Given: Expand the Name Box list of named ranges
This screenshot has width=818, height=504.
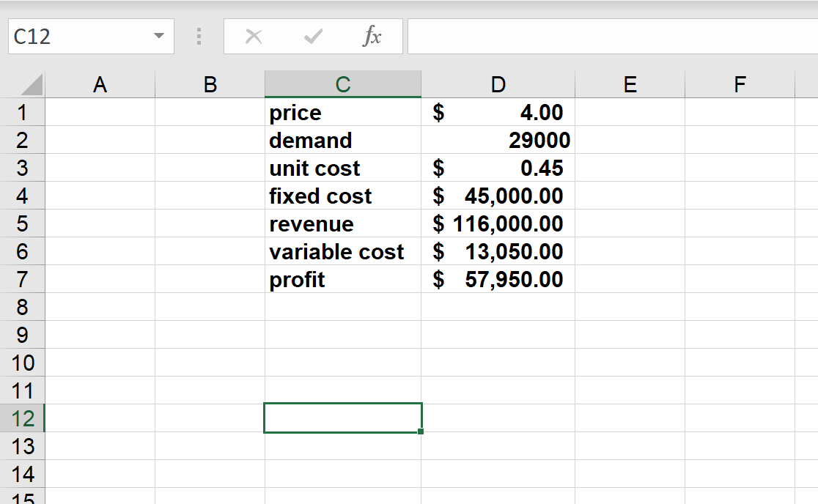Looking at the screenshot, I should (x=156, y=36).
